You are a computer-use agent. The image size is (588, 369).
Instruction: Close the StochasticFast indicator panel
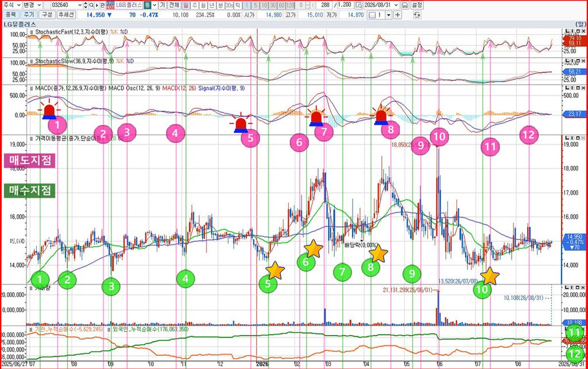point(583,31)
